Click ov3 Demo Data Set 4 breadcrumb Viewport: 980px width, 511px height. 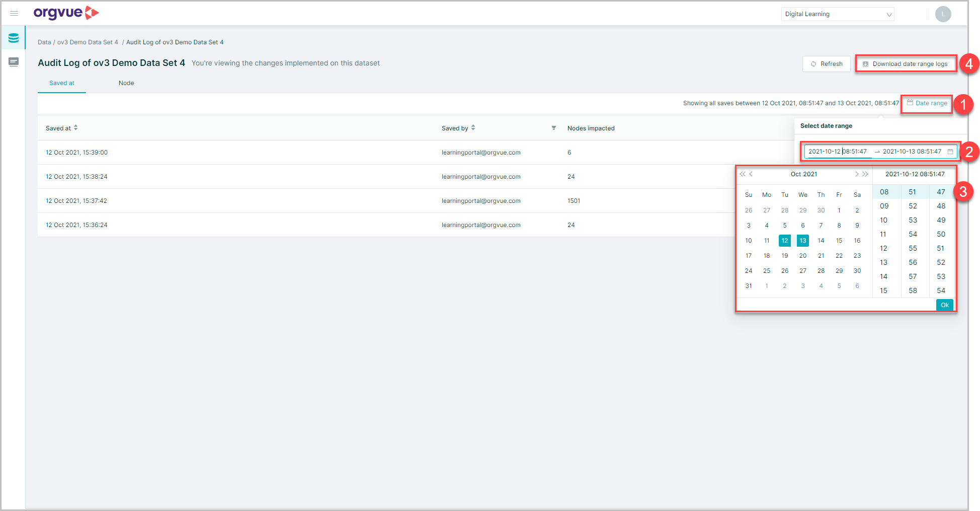[88, 42]
